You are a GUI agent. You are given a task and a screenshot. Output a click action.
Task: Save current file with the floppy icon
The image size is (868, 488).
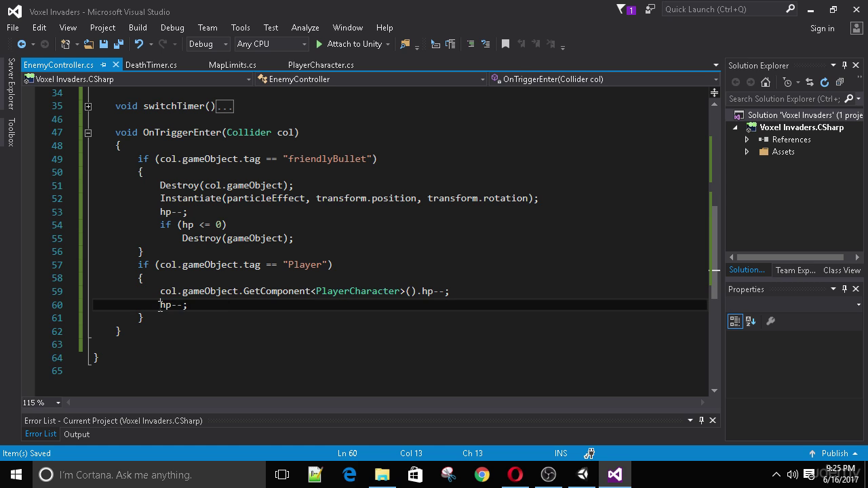click(x=104, y=44)
